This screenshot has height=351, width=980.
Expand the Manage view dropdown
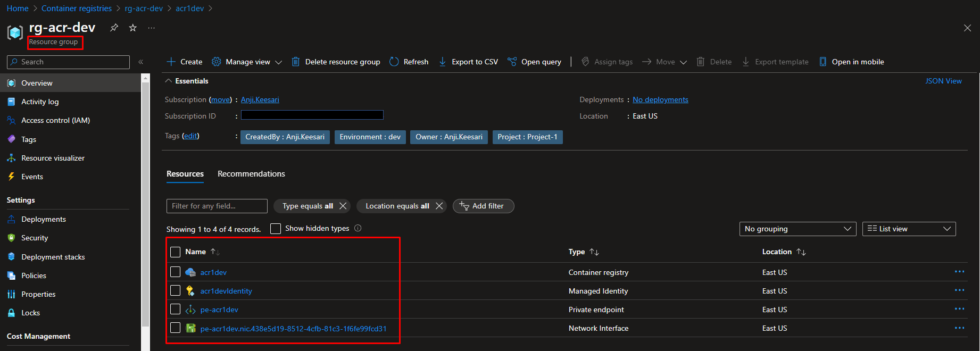(x=279, y=62)
